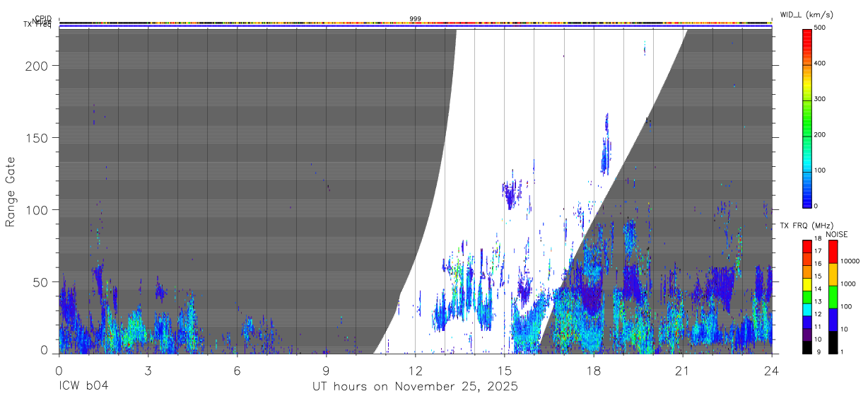Viewport: 868px width, 401px height.
Task: Select the 300 label on the WID colorbar
Action: pos(821,99)
